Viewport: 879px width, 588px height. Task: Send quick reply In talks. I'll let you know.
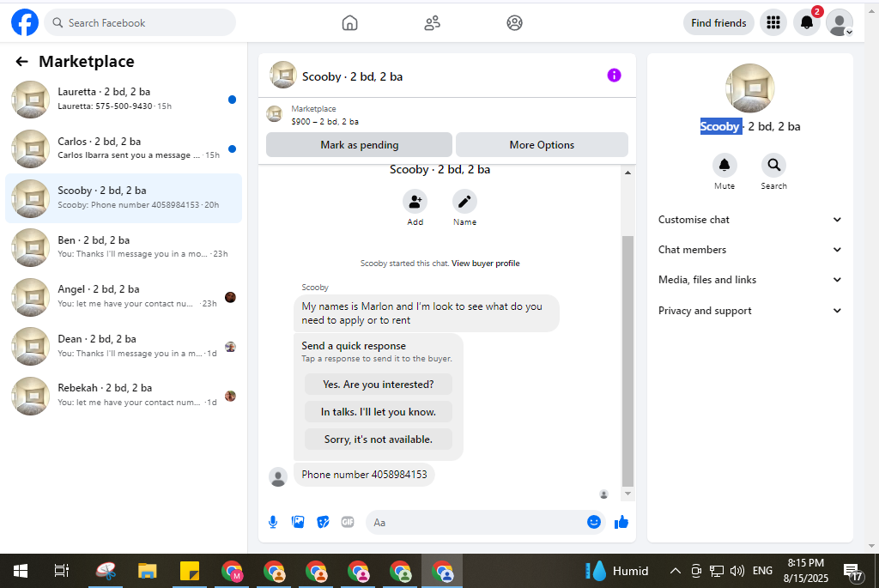[x=379, y=412]
